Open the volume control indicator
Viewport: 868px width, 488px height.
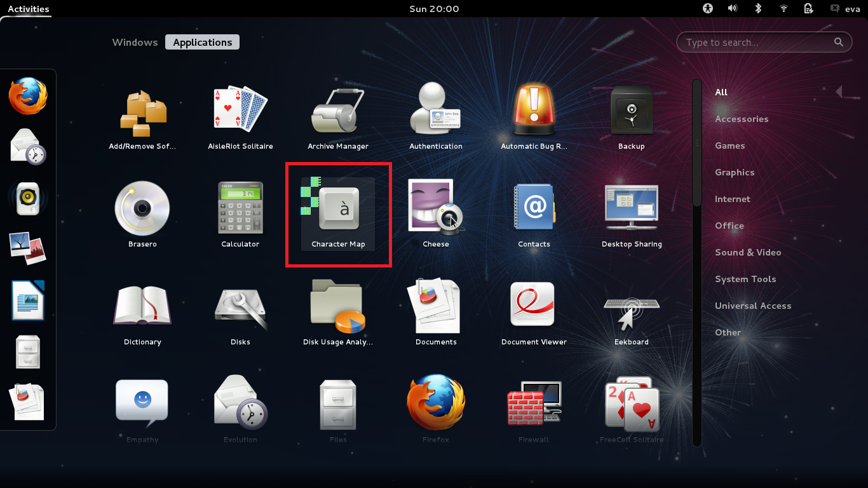click(x=733, y=8)
